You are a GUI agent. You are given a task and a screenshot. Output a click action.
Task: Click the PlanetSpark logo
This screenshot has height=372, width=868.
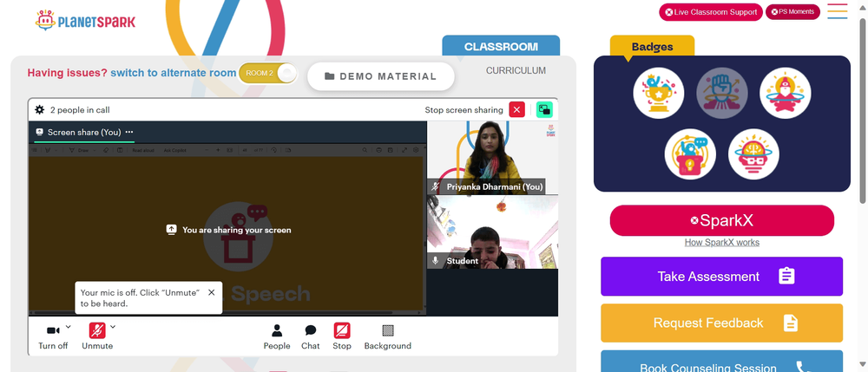85,21
